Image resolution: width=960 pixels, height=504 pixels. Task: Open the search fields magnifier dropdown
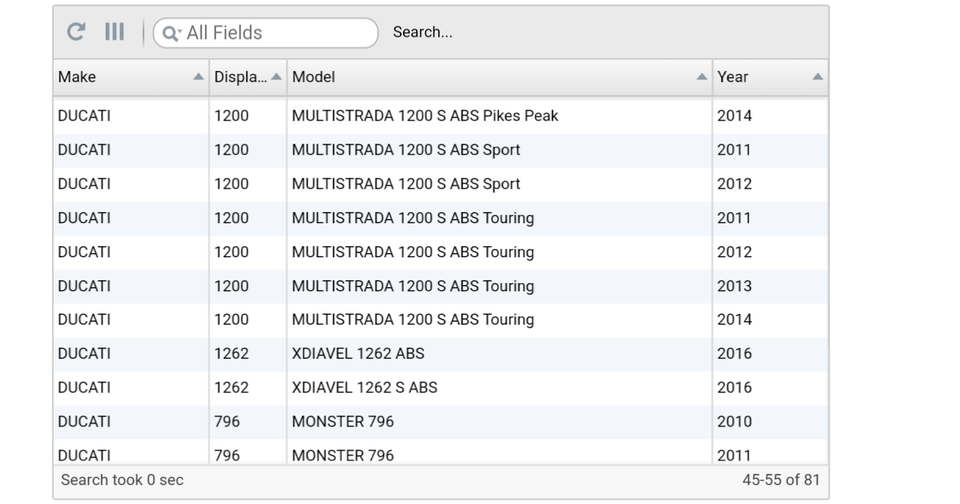coord(171,33)
